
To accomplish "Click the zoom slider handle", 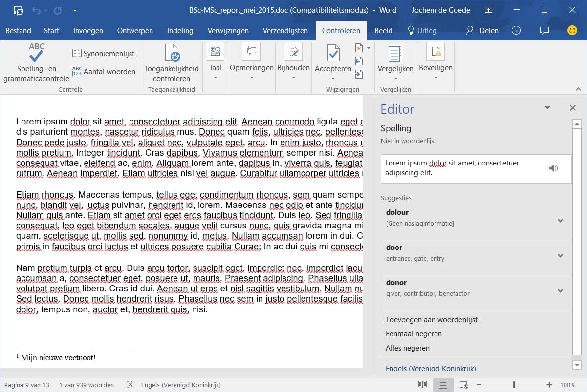I will pos(514,385).
